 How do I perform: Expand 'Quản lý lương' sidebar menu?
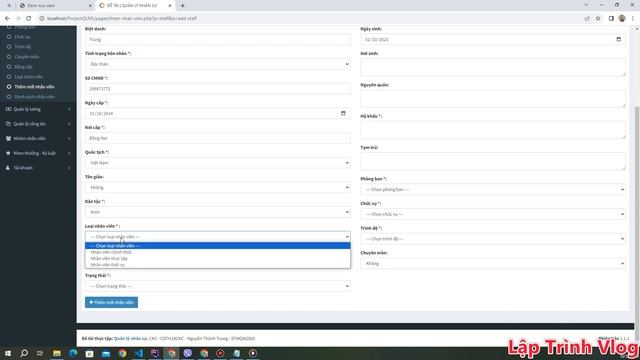[38, 109]
